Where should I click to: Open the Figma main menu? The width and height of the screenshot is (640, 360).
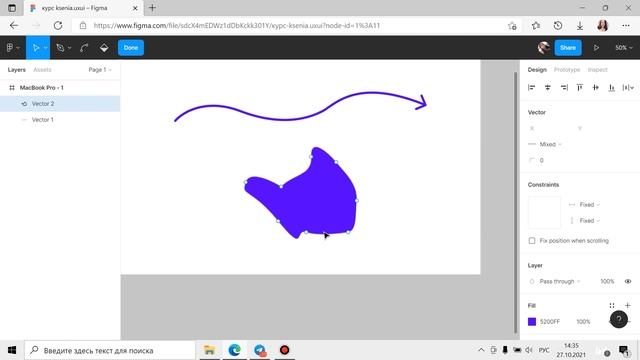(13, 48)
